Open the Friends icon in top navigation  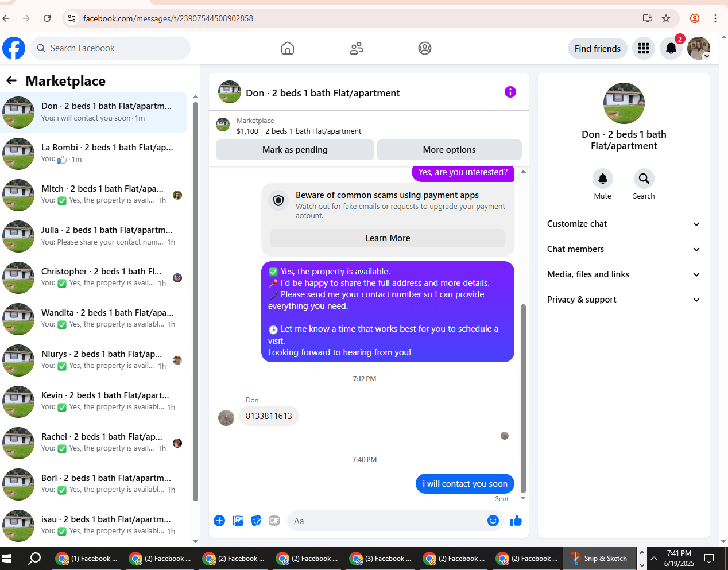click(357, 48)
